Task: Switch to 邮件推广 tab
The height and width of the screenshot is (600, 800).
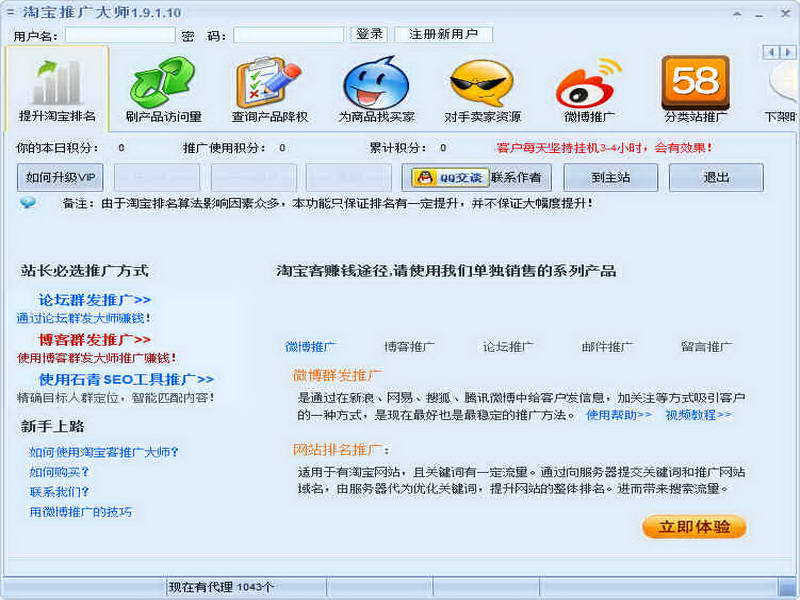Action: pyautogui.click(x=607, y=347)
